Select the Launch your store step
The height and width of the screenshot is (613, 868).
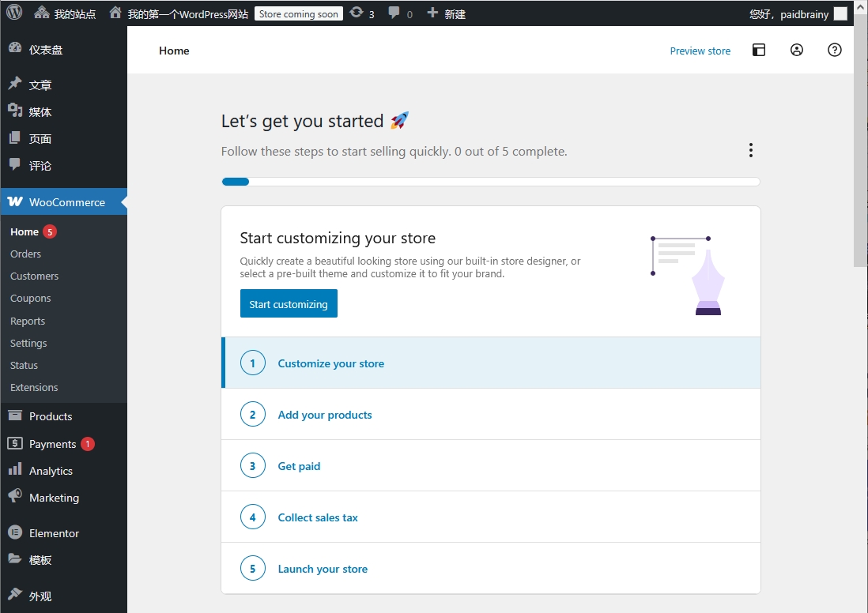point(491,569)
